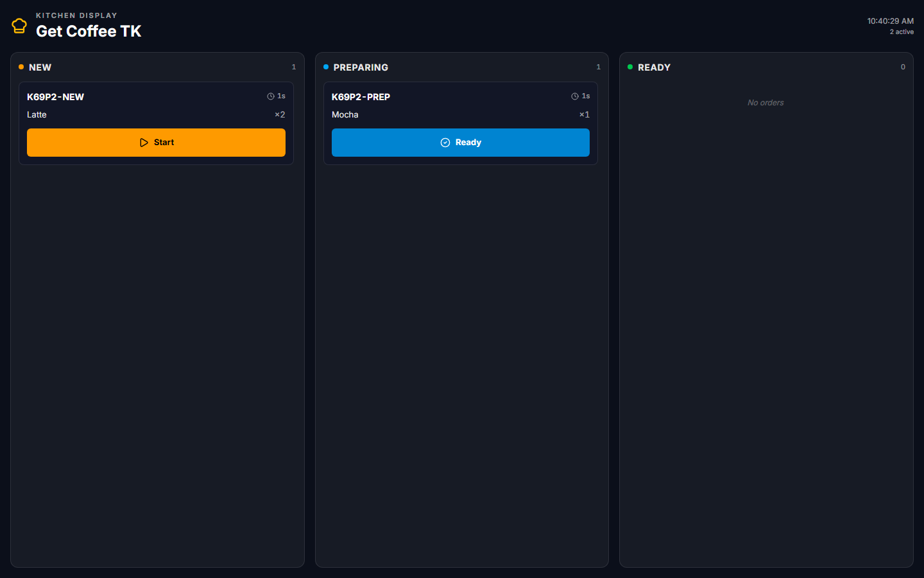Mark the Mocha order as Ready
This screenshot has width=924, height=578.
460,143
